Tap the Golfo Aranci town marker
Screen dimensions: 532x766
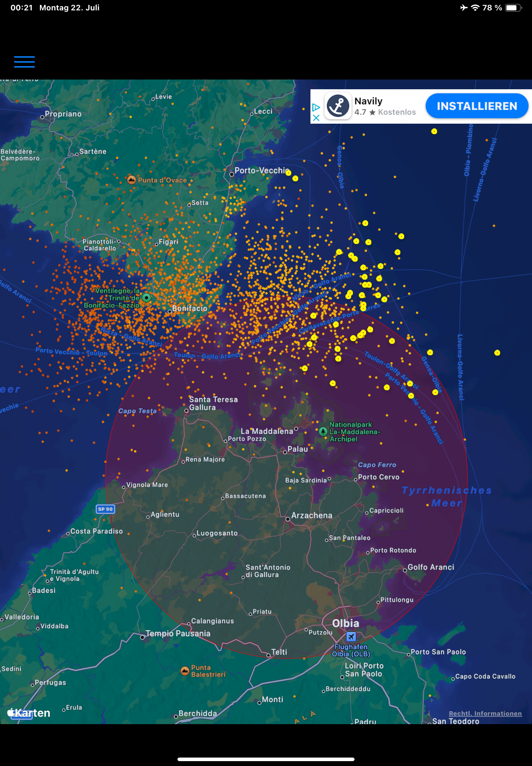point(405,570)
